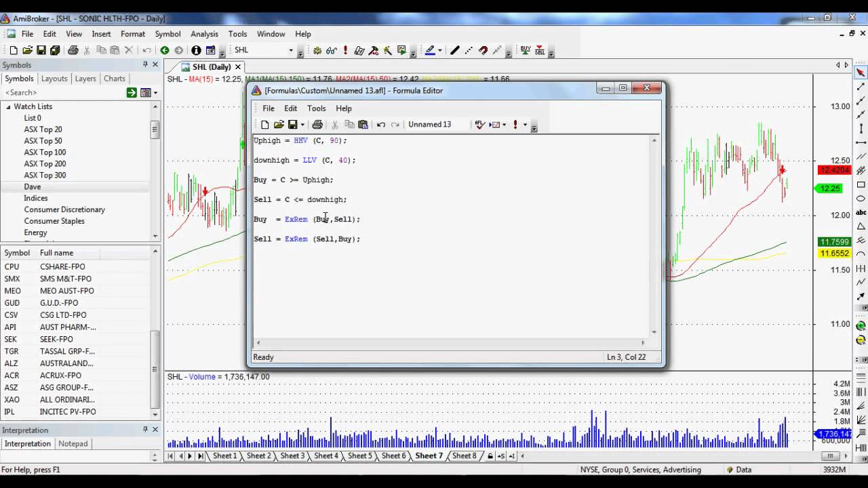
Task: Click green Back arrow in main toolbar
Action: click(x=165, y=50)
